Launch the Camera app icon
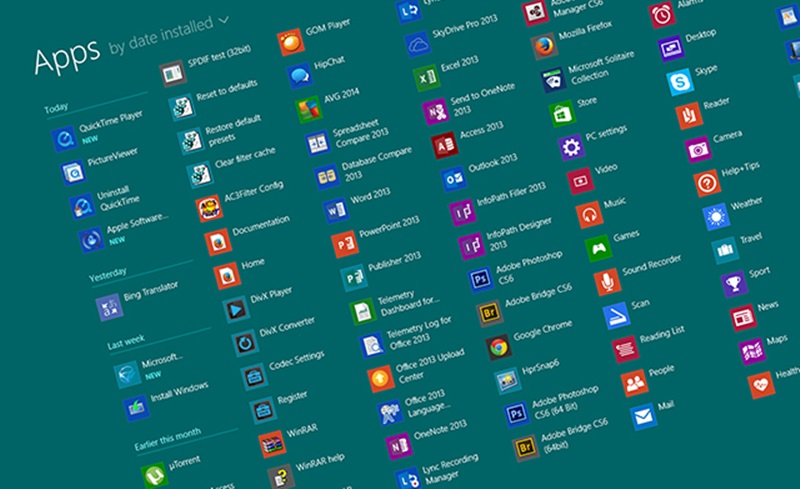 tap(697, 150)
